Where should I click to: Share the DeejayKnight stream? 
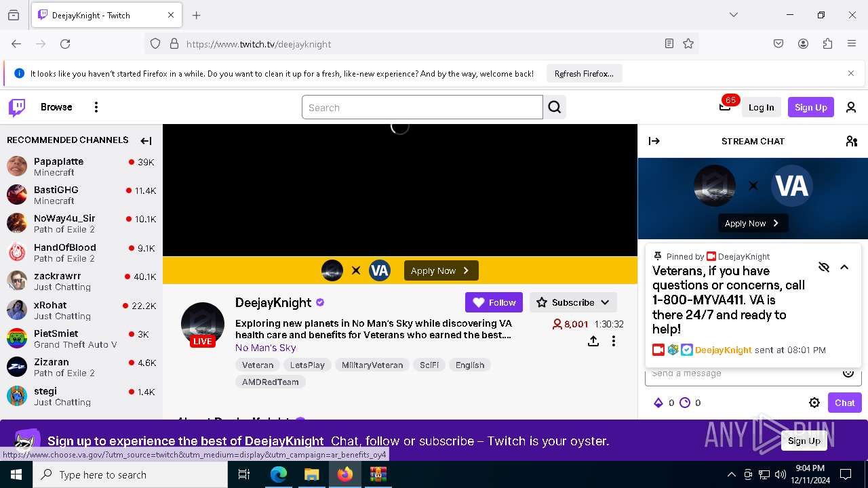point(593,341)
